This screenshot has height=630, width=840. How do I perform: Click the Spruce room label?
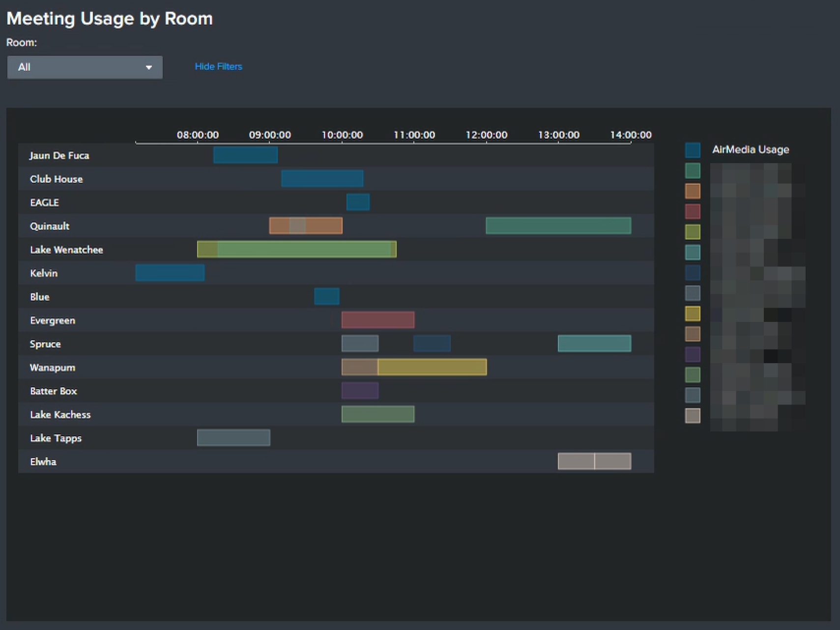point(45,344)
